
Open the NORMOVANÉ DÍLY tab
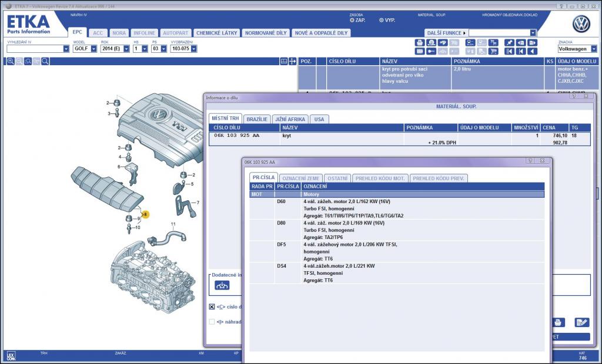tap(266, 33)
